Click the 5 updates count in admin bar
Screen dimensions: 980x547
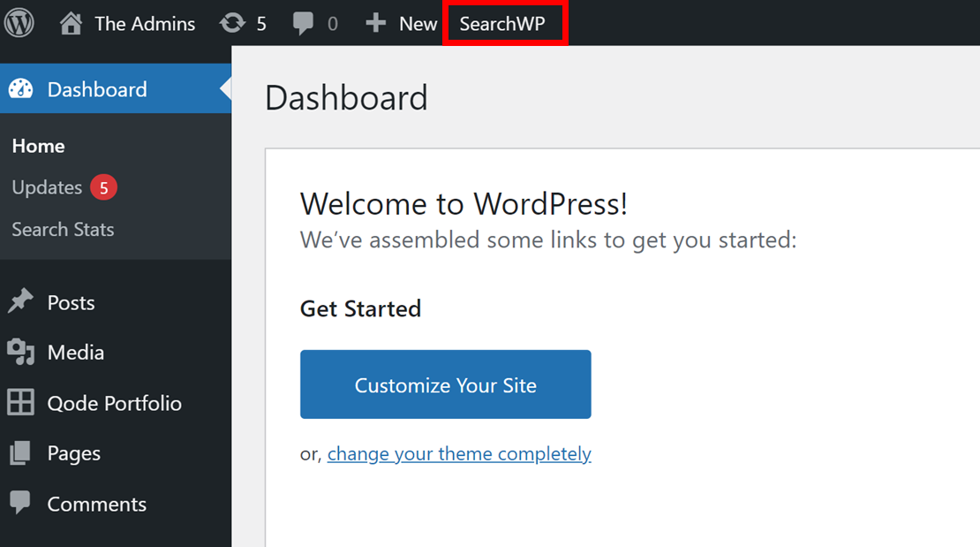click(261, 25)
